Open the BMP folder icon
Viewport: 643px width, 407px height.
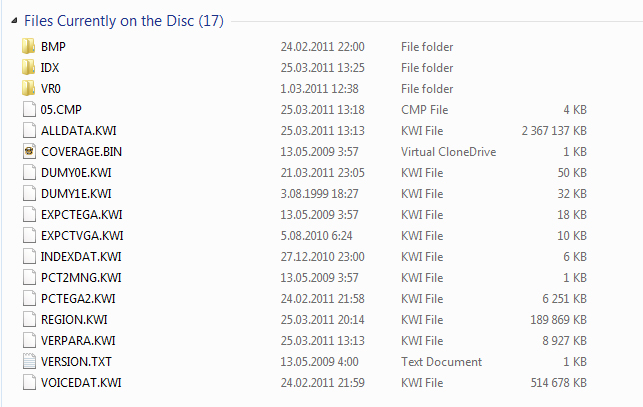pyautogui.click(x=27, y=46)
